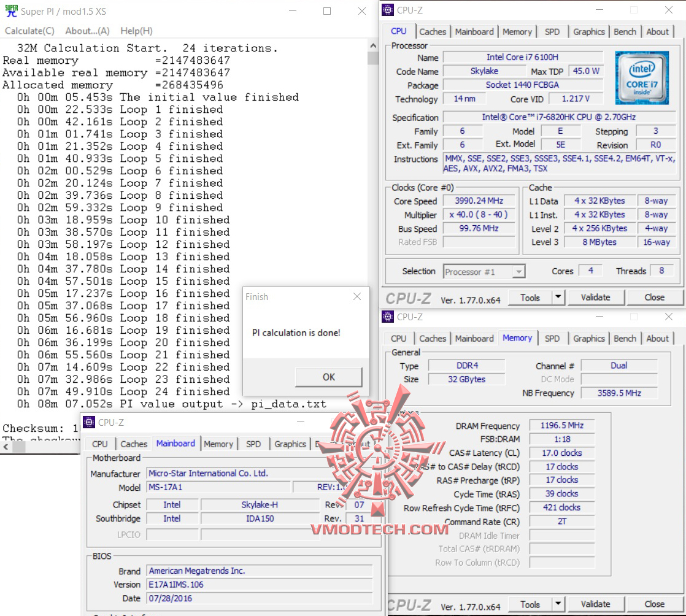Click the CPU-Z icon in top CPU-Z window title
The width and height of the screenshot is (686, 616).
click(x=388, y=10)
